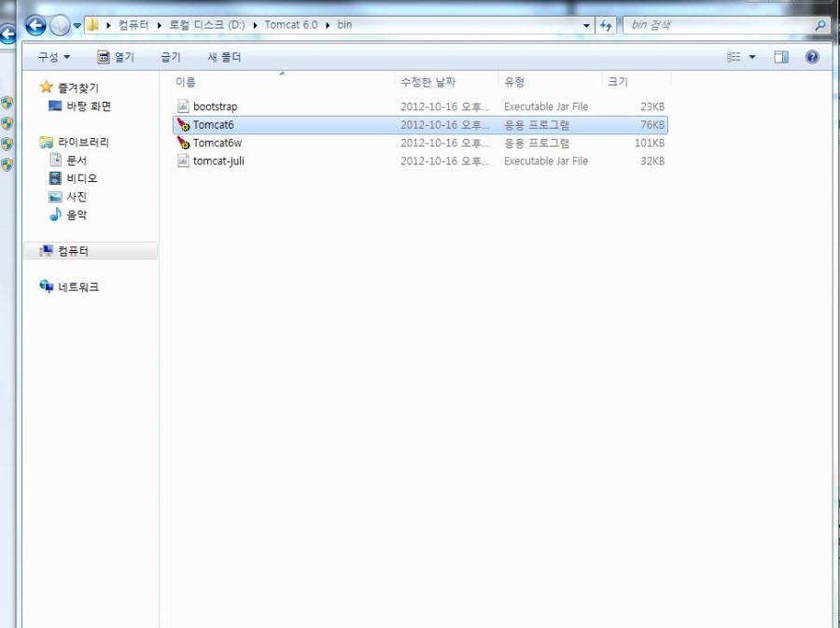Open help with the question mark icon
This screenshot has width=840, height=628.
click(x=812, y=57)
